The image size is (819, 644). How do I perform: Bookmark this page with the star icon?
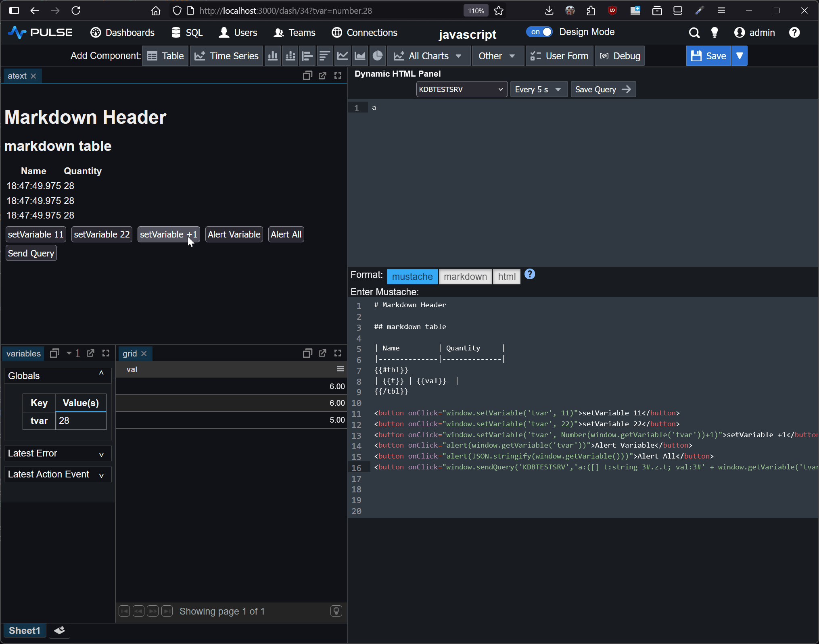[x=499, y=11]
